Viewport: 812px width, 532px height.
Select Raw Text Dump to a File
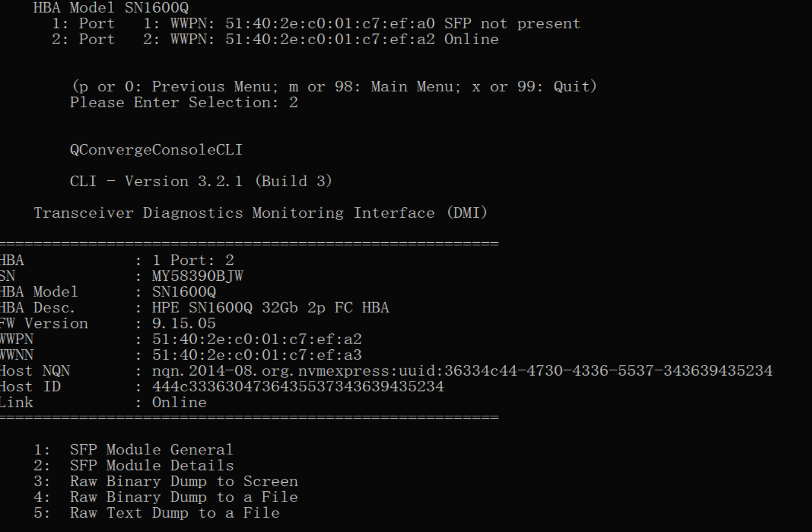174,513
